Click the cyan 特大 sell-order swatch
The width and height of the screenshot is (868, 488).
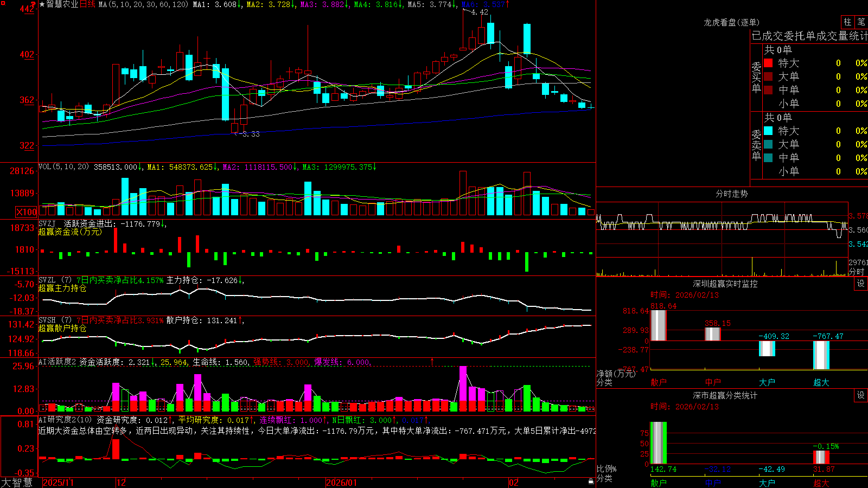pyautogui.click(x=768, y=131)
